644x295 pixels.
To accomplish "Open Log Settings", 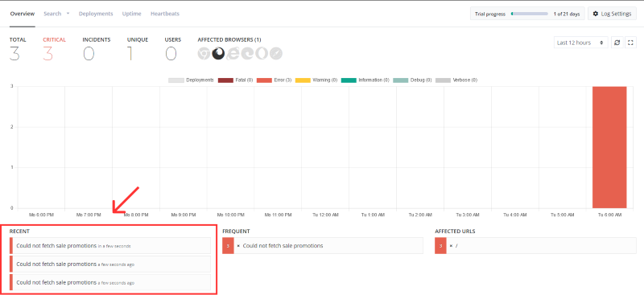I will pyautogui.click(x=612, y=14).
